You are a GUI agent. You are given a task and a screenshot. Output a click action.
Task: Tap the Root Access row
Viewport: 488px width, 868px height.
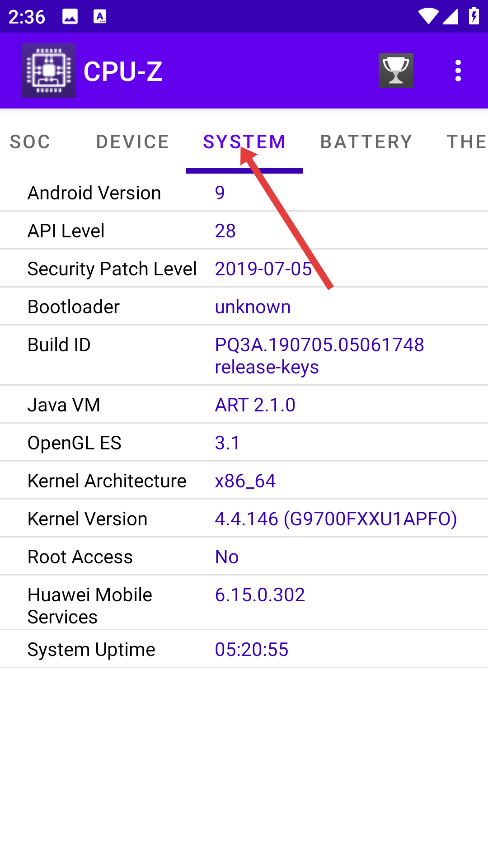[x=244, y=557]
